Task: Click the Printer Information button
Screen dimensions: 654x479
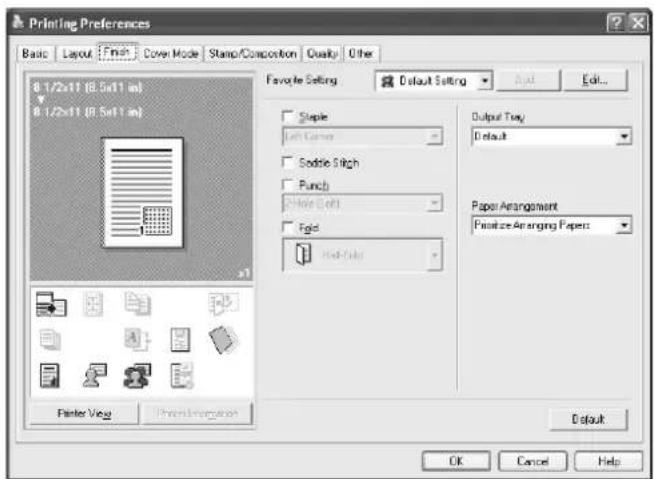Action: click(197, 413)
